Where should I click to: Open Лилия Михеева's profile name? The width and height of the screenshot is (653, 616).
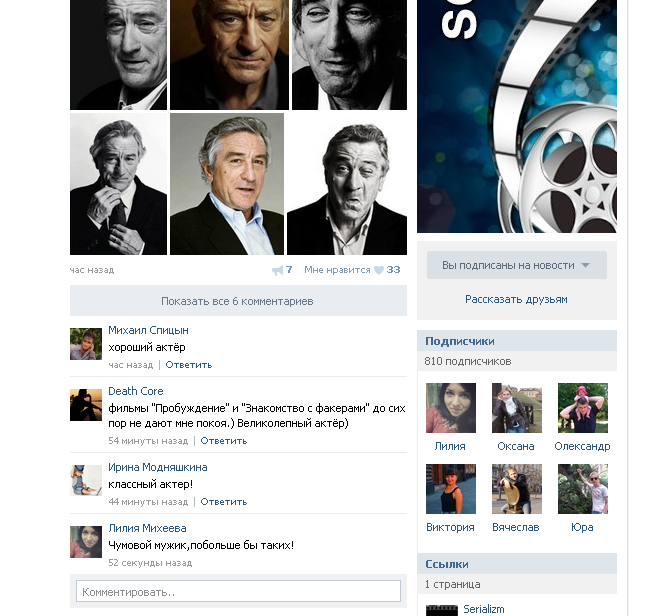(x=147, y=528)
